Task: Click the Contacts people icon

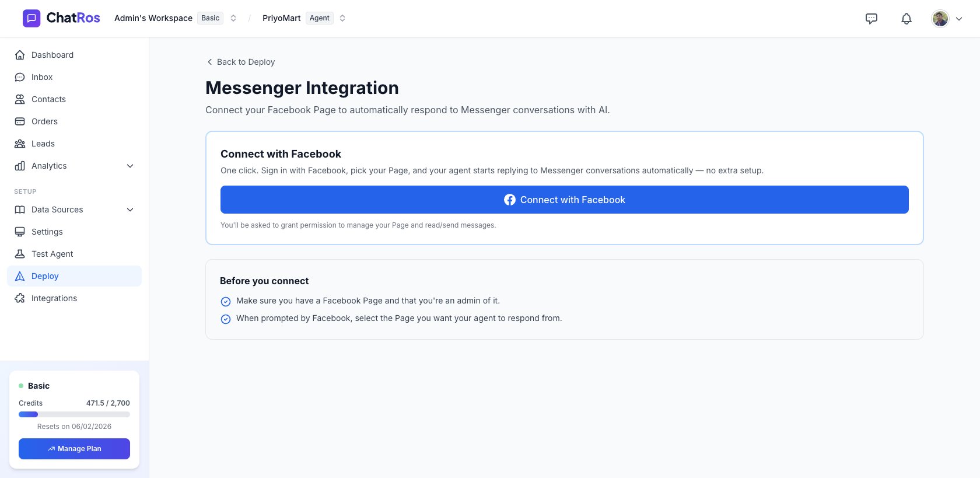Action: (20, 99)
